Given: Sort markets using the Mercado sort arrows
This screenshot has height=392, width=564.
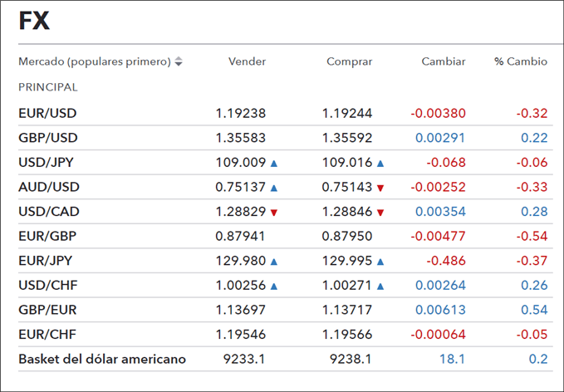Looking at the screenshot, I should pyautogui.click(x=179, y=61).
